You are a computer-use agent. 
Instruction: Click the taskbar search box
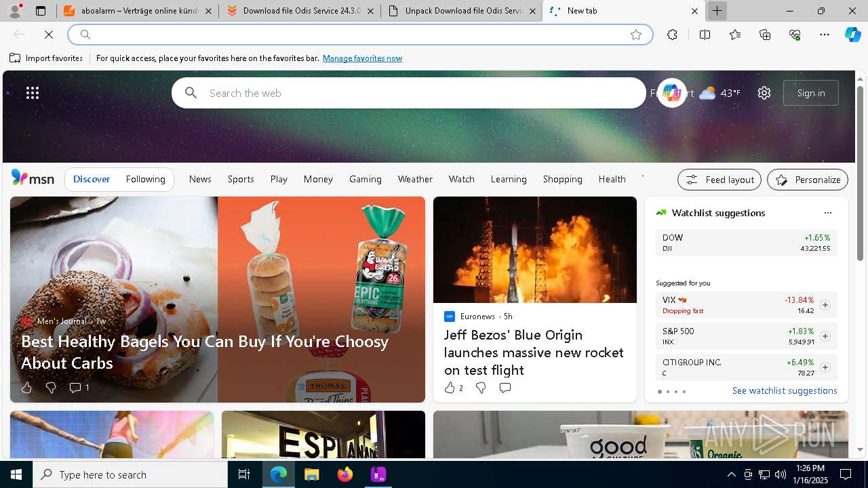130,474
